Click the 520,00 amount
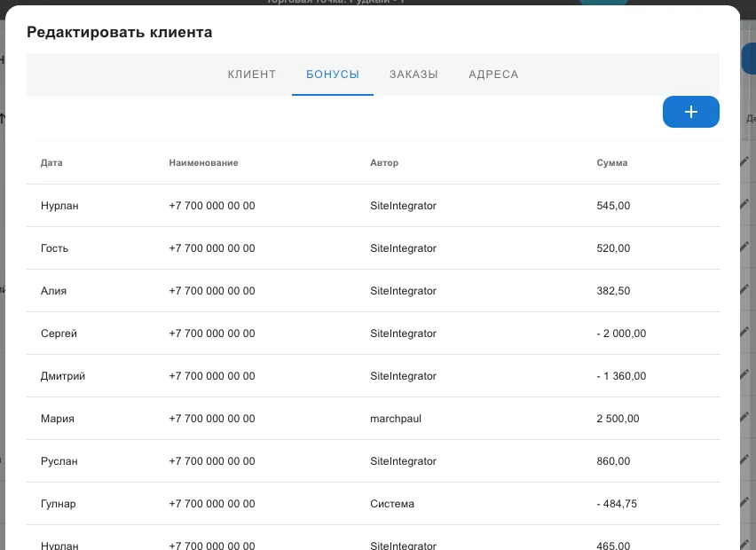Screen dimensions: 756x550 pos(613,248)
